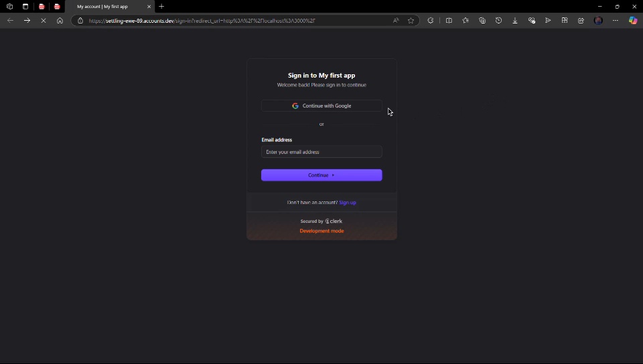The height and width of the screenshot is (364, 643).
Task: Open Settings and more menu
Action: (x=615, y=21)
